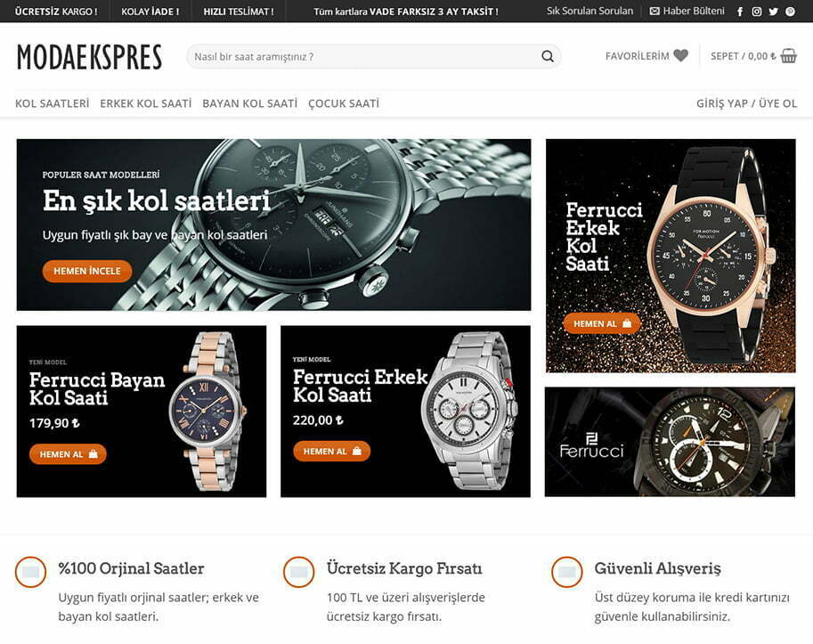Click the Hemen İncele button
The height and width of the screenshot is (644, 813).
coord(87,271)
